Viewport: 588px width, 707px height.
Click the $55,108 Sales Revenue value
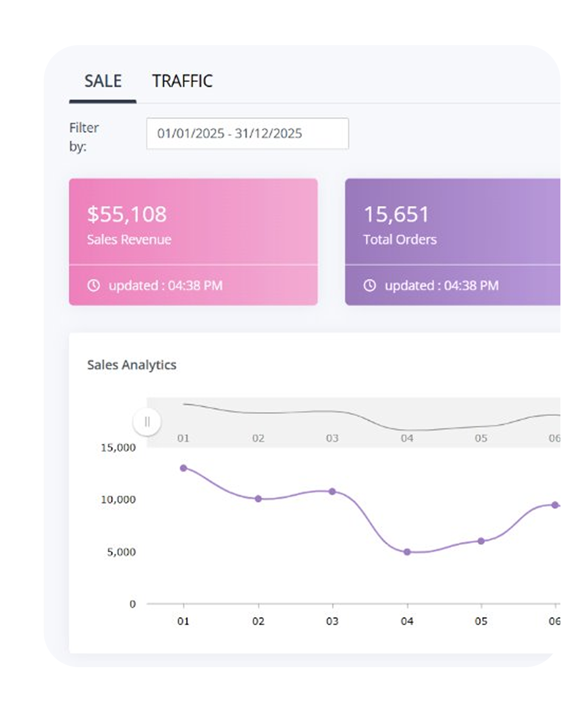(x=127, y=215)
